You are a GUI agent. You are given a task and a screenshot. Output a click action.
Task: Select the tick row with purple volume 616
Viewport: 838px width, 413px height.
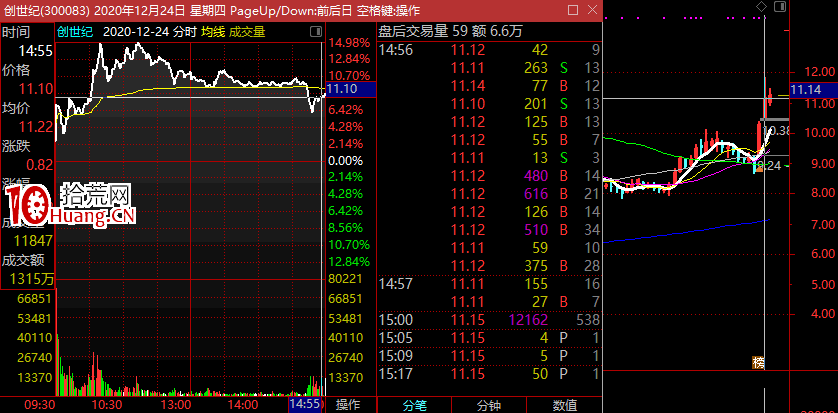point(489,194)
